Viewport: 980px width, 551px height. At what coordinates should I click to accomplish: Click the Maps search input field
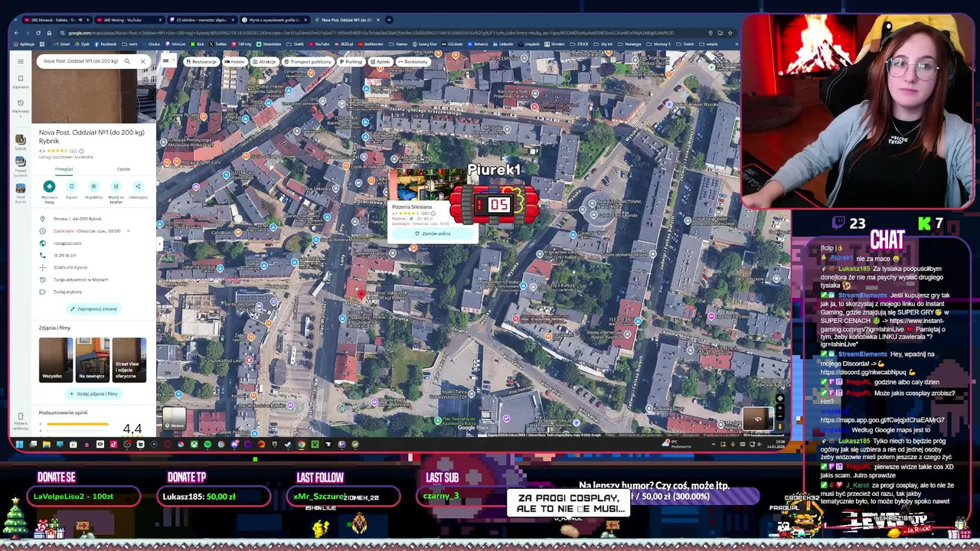coord(80,61)
